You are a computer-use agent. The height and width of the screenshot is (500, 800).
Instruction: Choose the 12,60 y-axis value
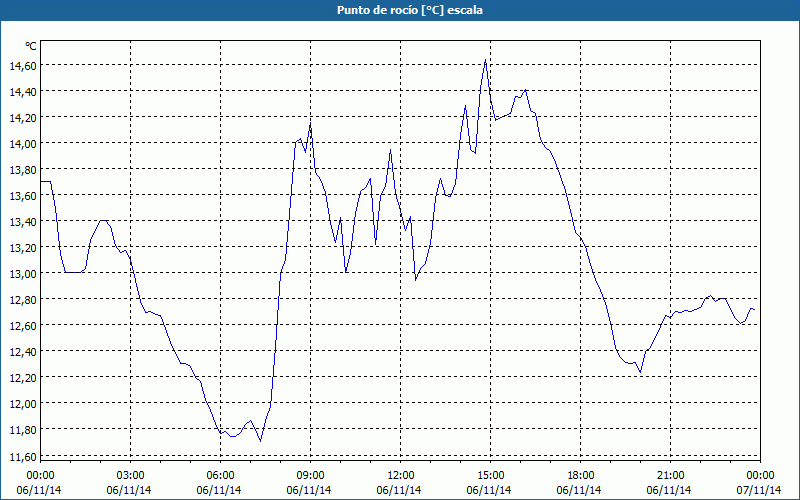(23, 326)
